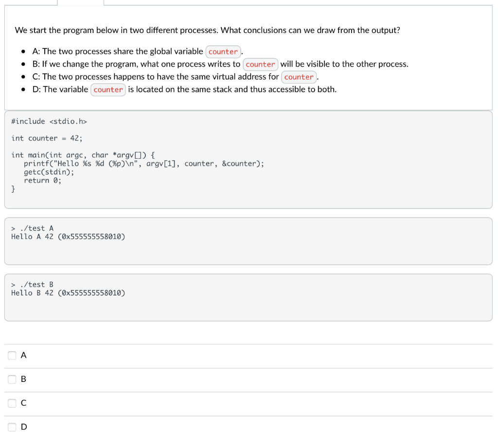Click the red counter code in statement A

(223, 52)
